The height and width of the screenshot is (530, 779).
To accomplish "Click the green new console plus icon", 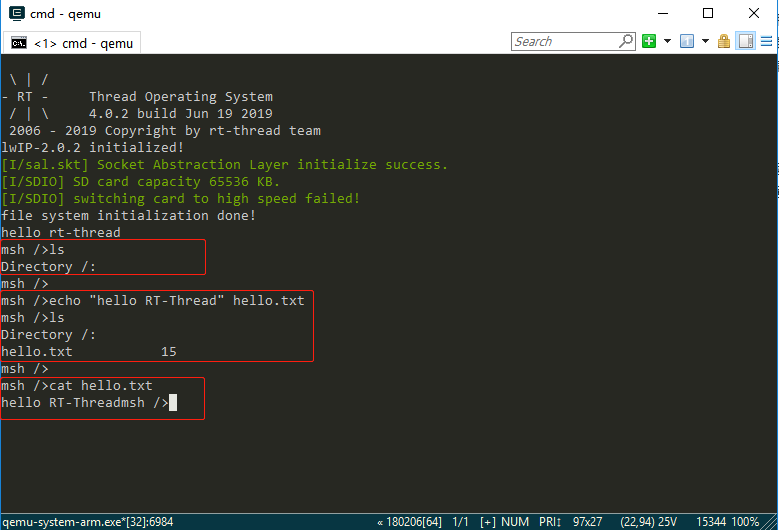I will (x=649, y=41).
